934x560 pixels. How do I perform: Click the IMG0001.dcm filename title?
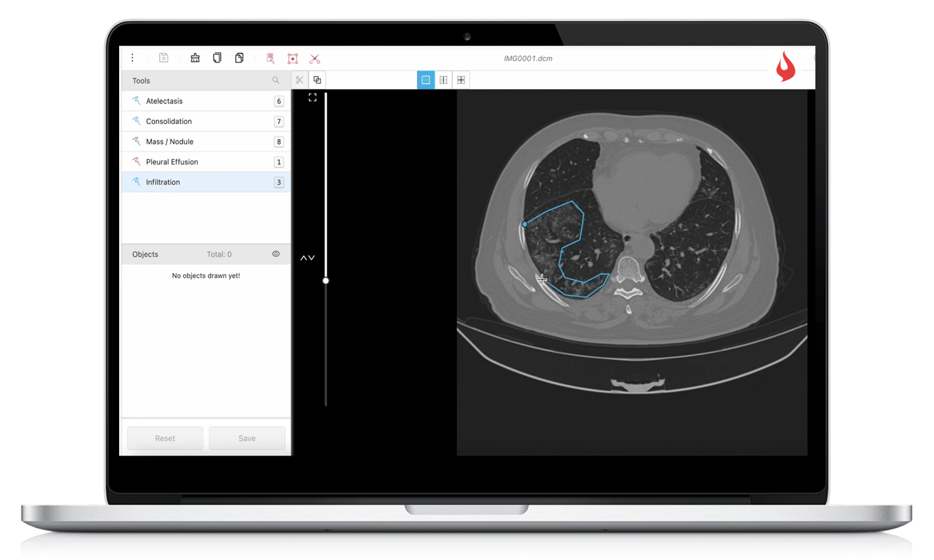click(529, 58)
